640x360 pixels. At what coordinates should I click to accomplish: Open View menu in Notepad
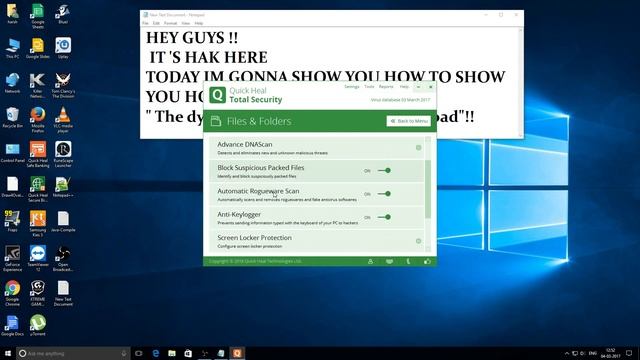[x=186, y=23]
